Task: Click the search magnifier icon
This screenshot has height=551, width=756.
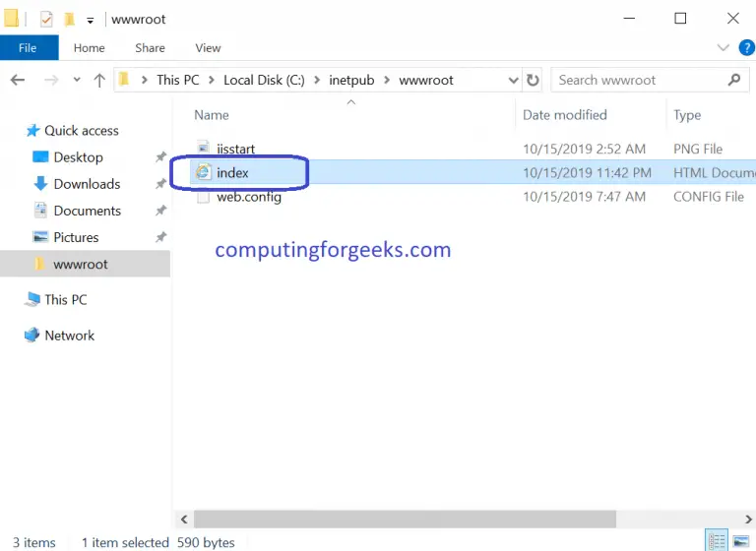Action: tap(733, 80)
